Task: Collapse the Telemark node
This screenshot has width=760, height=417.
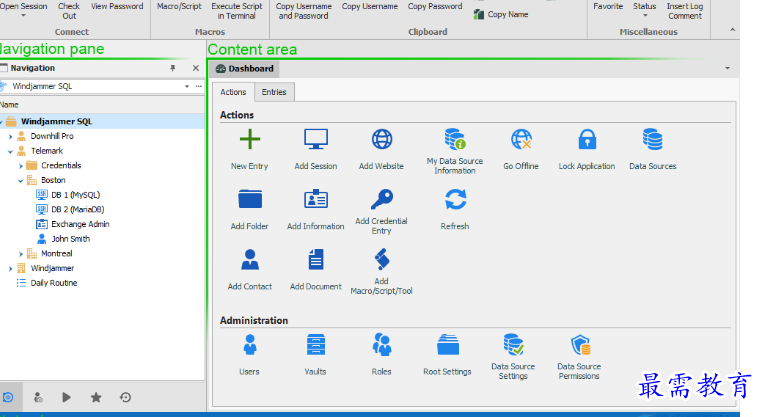Action: 10,151
